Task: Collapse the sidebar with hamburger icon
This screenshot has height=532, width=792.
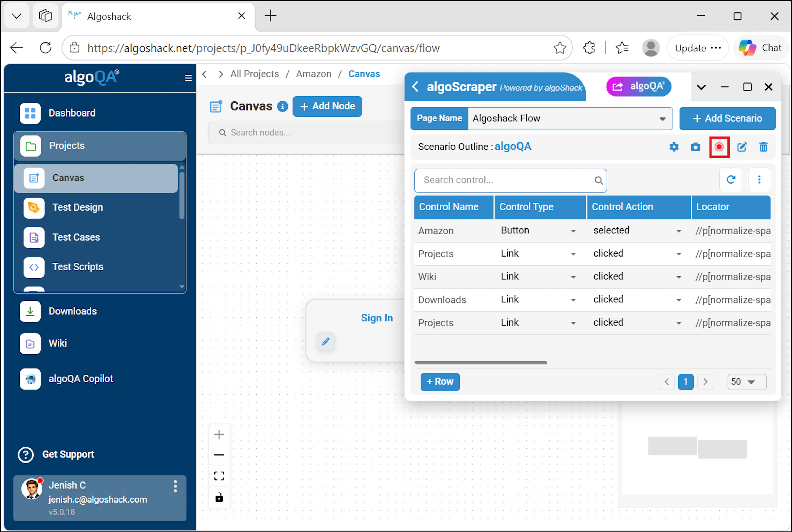Action: coord(188,78)
